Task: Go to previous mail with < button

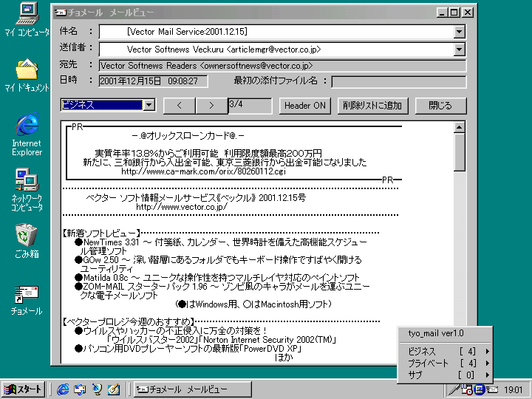Action: [179, 106]
